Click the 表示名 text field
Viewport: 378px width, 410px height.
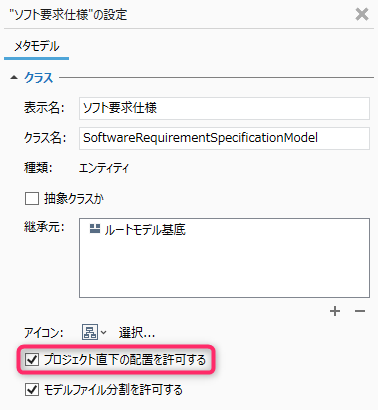[x=224, y=108]
